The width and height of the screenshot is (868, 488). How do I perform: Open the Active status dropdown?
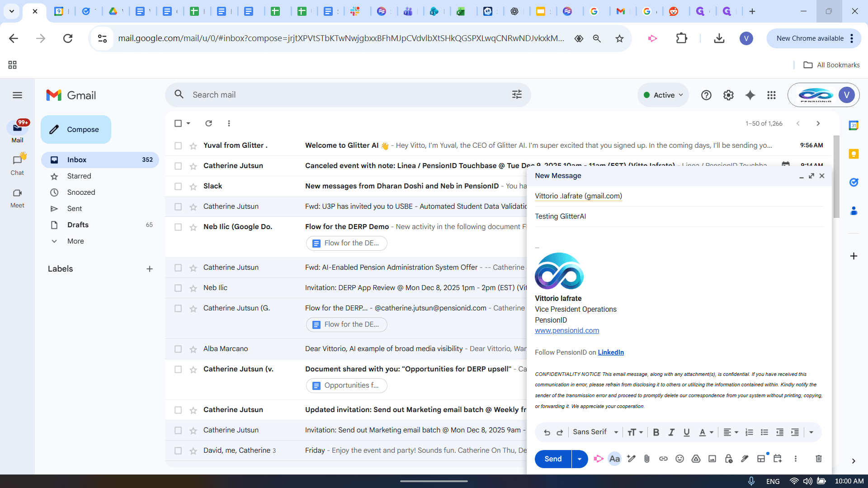663,95
